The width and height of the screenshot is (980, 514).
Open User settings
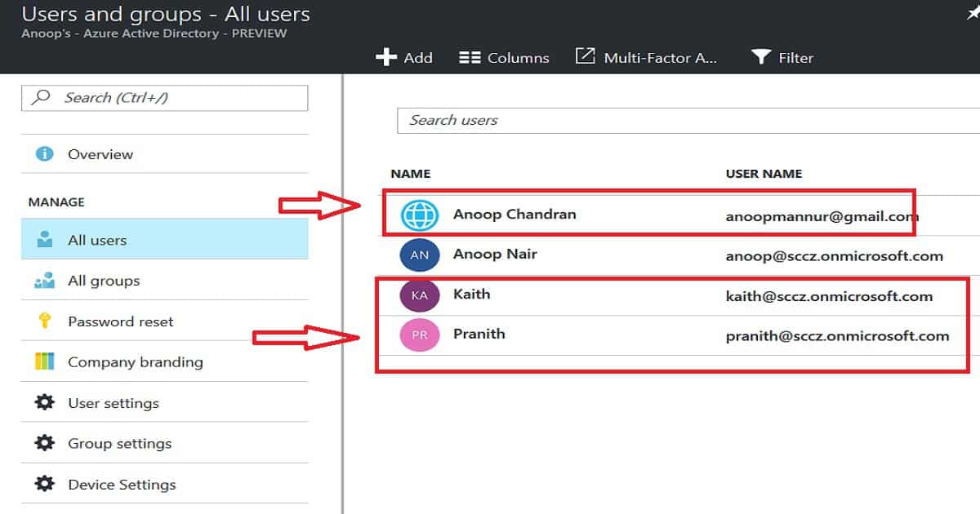[165, 402]
